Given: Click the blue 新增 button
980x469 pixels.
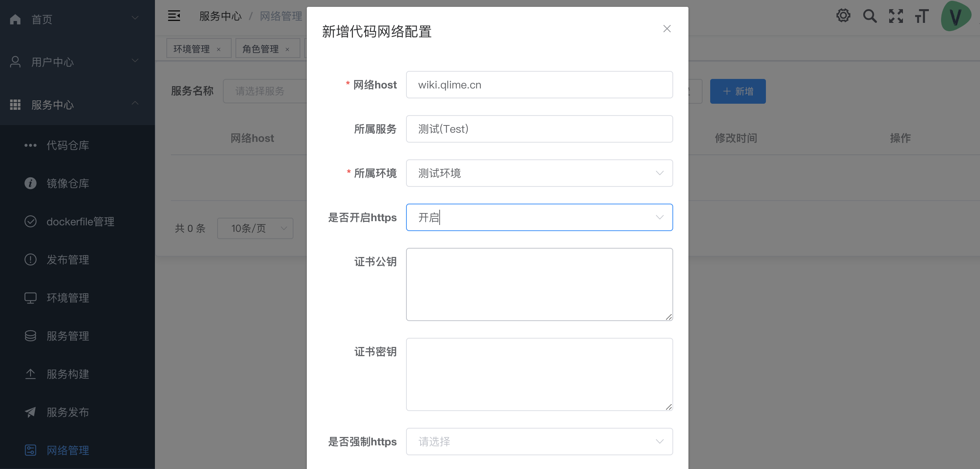Looking at the screenshot, I should click(x=737, y=92).
